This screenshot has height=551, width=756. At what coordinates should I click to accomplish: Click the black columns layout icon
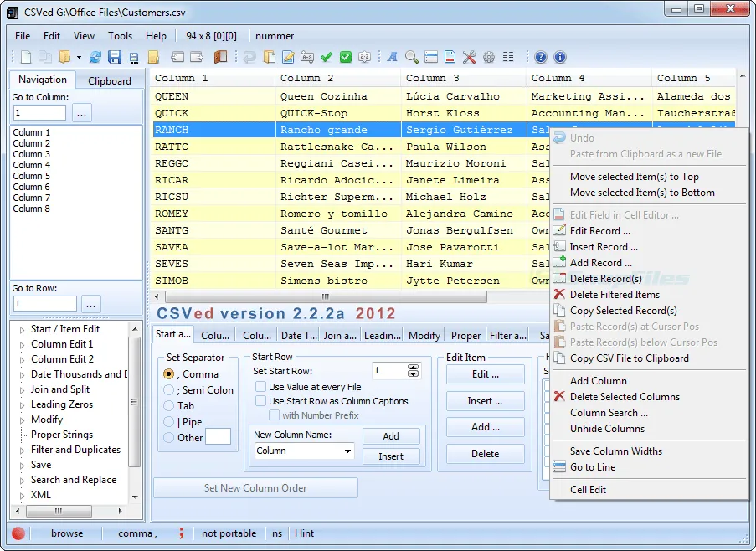(508, 57)
